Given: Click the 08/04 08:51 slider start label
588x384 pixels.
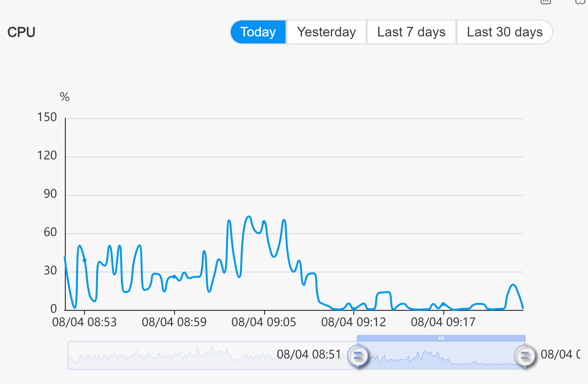Looking at the screenshot, I should tap(309, 354).
